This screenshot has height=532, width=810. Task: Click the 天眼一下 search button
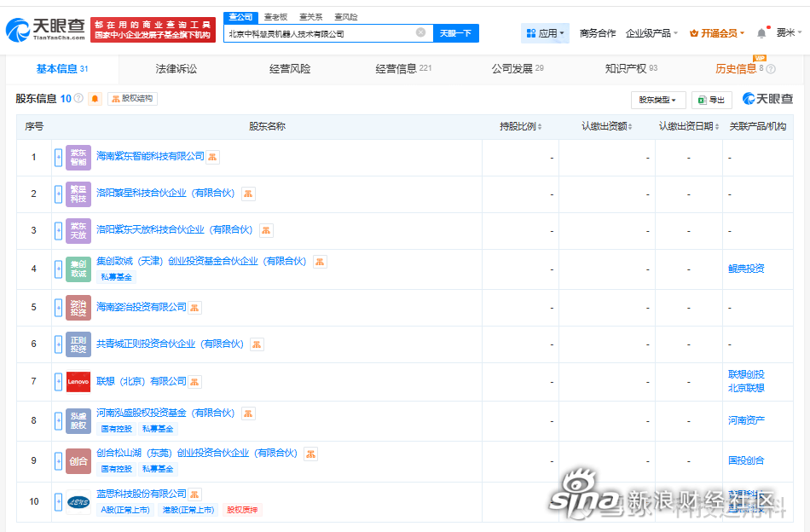[x=455, y=33]
